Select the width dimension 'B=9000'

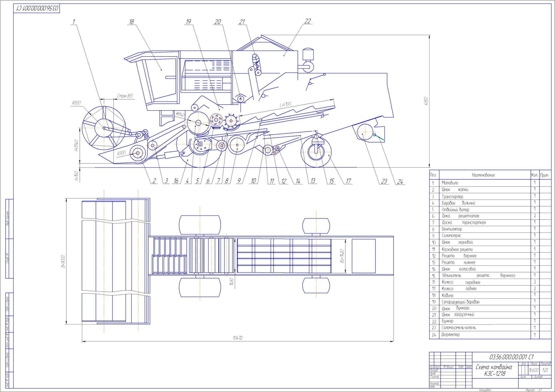click(x=63, y=261)
